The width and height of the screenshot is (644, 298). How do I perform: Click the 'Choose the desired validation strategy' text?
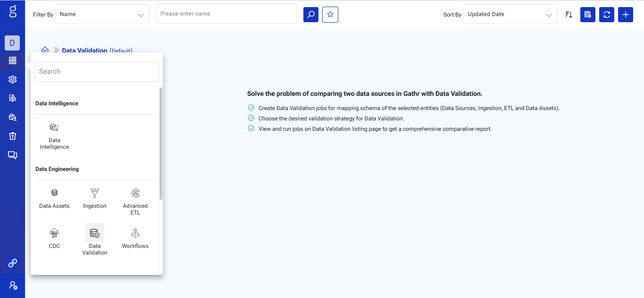(331, 119)
